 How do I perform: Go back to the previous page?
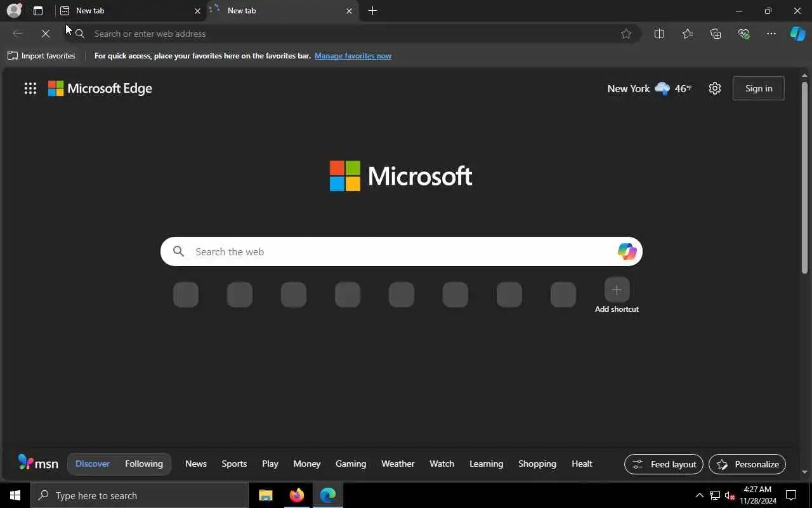click(x=18, y=34)
